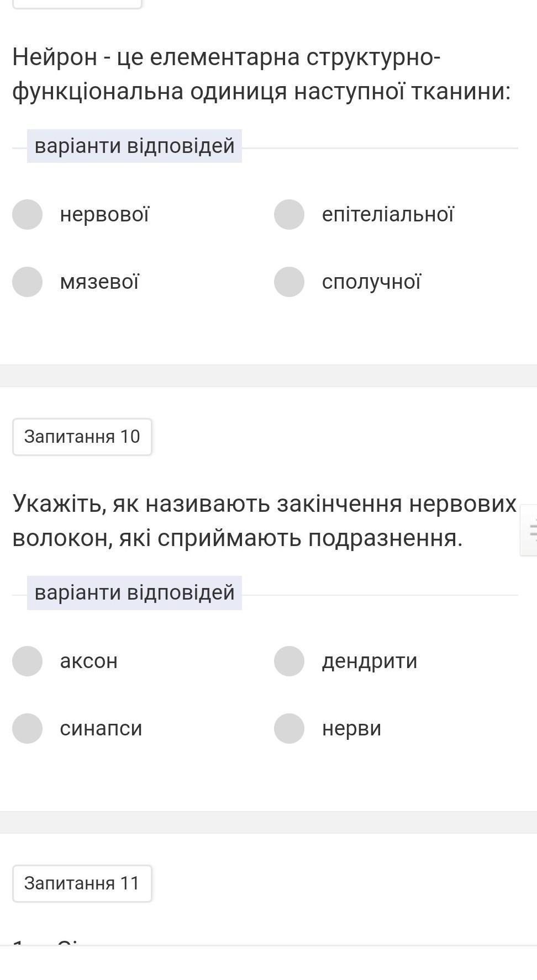Pick the мязевої radio button
The width and height of the screenshot is (537, 980).
[x=28, y=282]
